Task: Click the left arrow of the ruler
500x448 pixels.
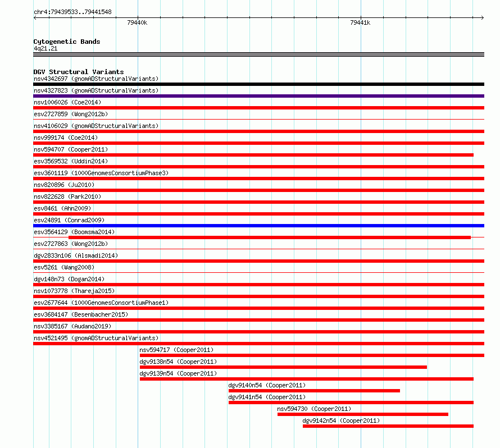Action: (x=35, y=18)
